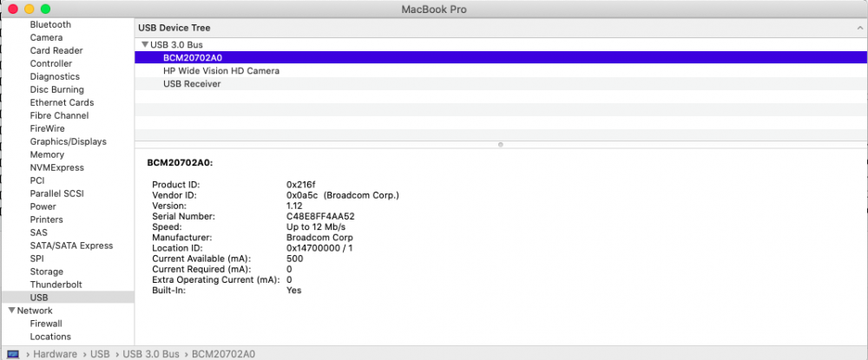Image resolution: width=868 pixels, height=360 pixels.
Task: Click the computer icon in the path bar
Action: click(x=13, y=354)
